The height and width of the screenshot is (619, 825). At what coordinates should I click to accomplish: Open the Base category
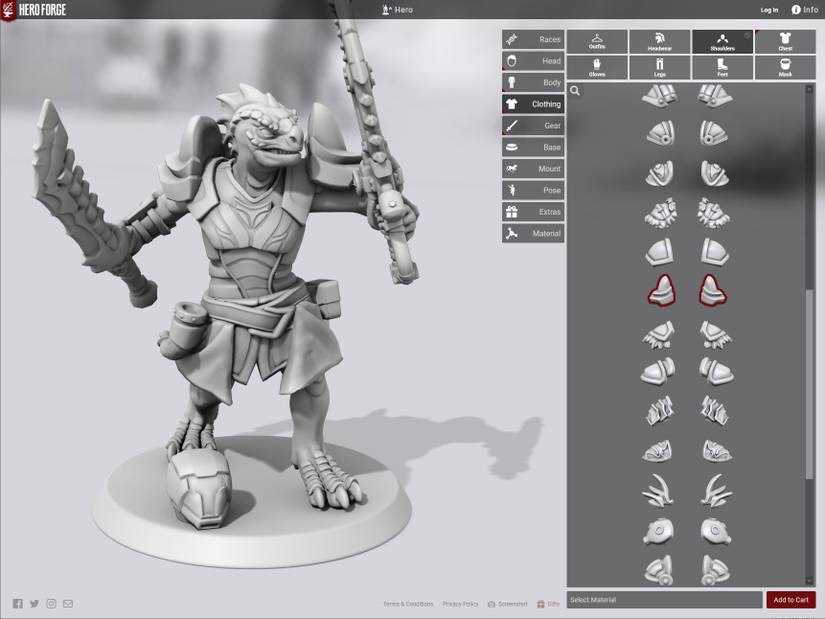(x=533, y=147)
